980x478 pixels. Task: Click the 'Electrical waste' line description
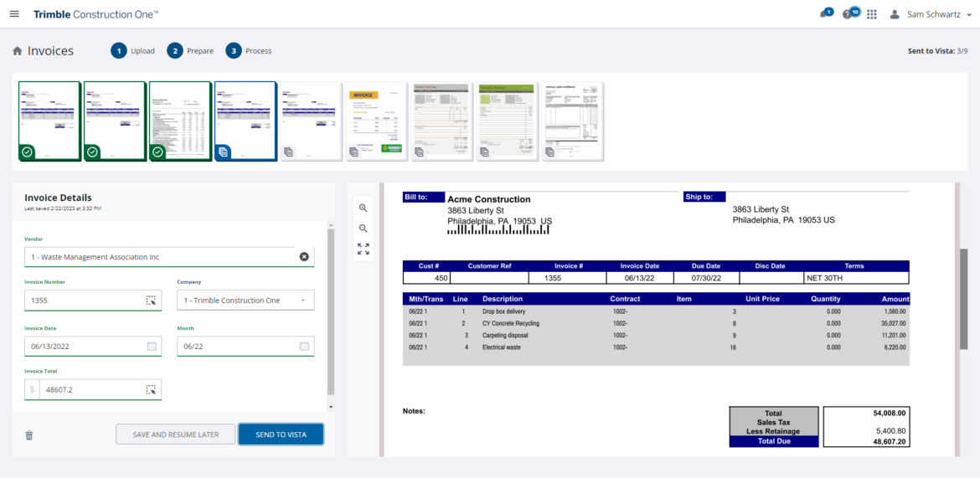(x=503, y=347)
